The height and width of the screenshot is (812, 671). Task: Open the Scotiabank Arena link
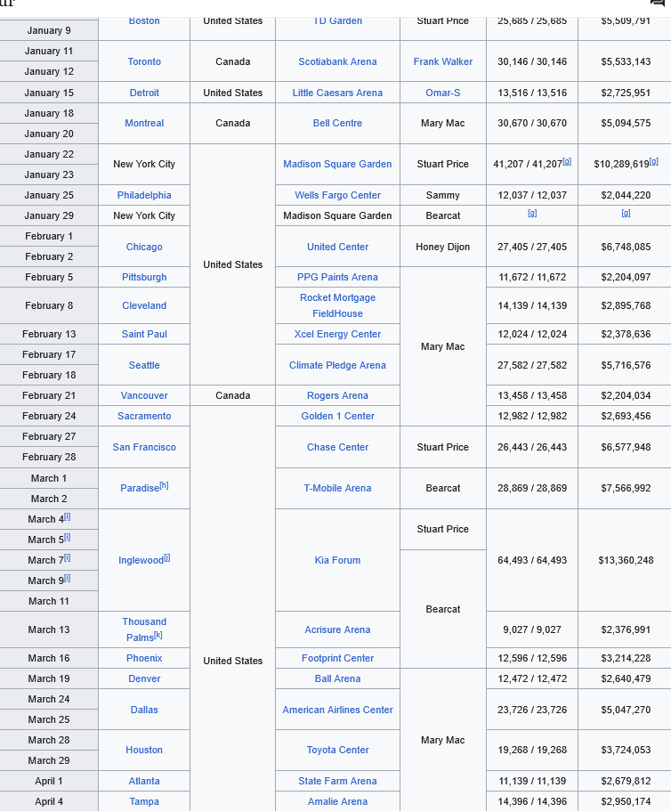point(337,61)
